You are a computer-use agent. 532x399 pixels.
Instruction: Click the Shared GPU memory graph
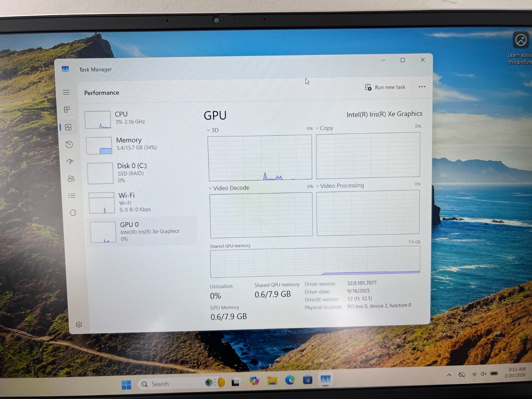click(x=315, y=262)
